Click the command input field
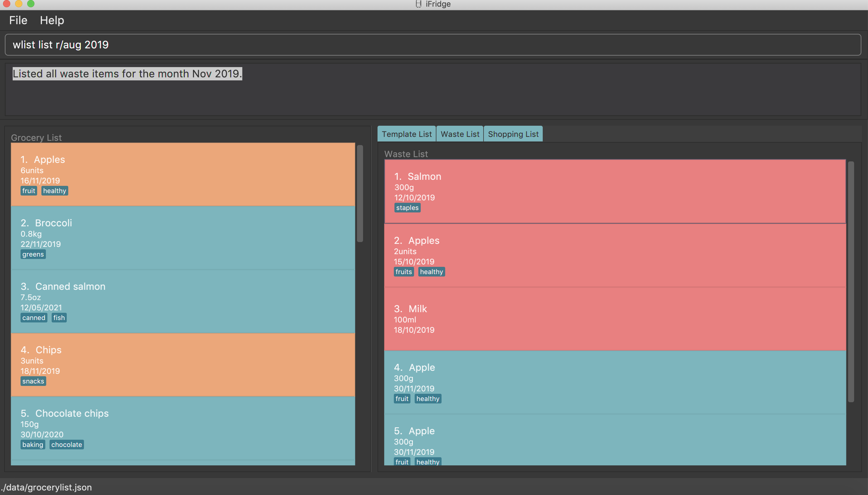 click(x=432, y=44)
